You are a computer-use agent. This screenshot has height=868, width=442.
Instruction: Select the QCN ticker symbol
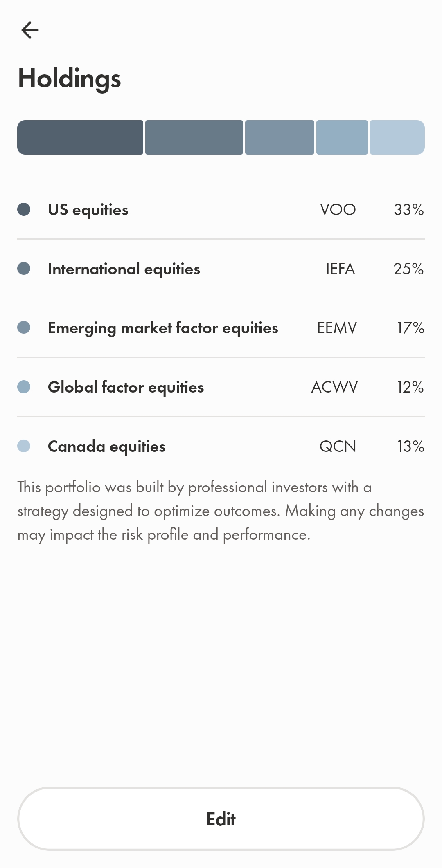[338, 446]
